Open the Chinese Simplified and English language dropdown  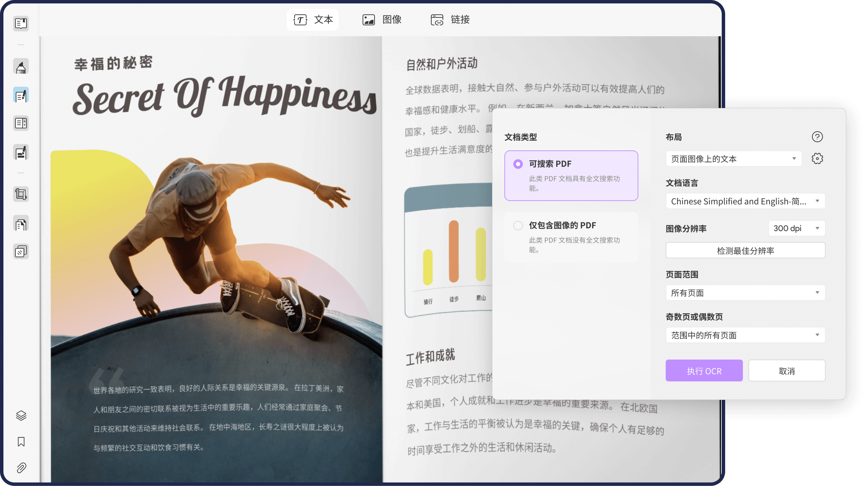(745, 201)
